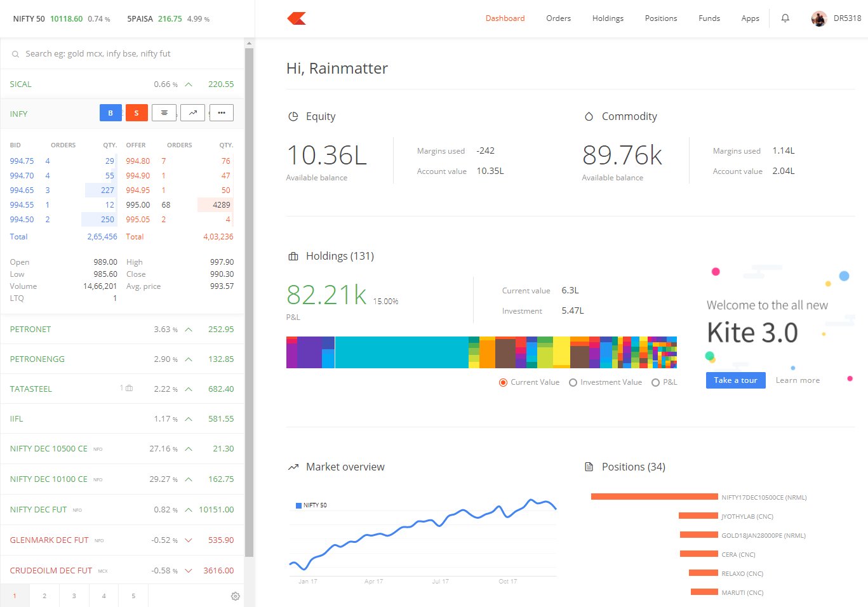
Task: Click the large cyan holdings block
Action: coord(402,352)
